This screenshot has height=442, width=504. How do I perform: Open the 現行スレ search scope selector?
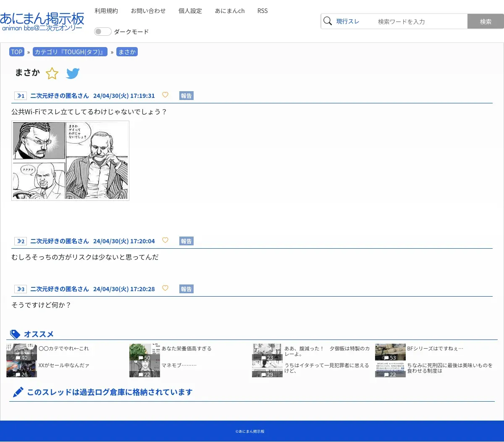tap(348, 21)
